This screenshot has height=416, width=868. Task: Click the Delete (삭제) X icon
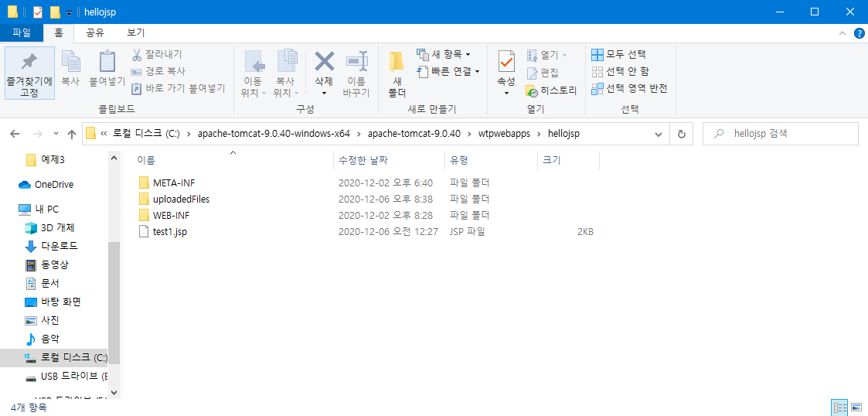point(324,61)
